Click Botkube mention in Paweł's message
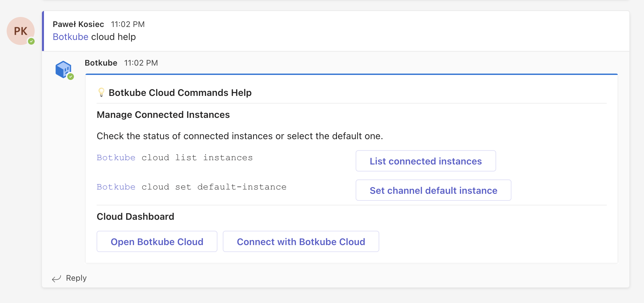644x303 pixels. [71, 37]
